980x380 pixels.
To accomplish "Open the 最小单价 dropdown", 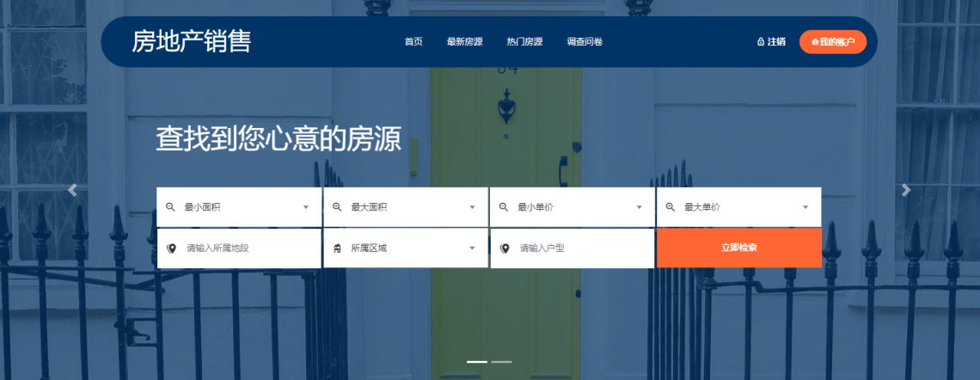I will point(572,207).
